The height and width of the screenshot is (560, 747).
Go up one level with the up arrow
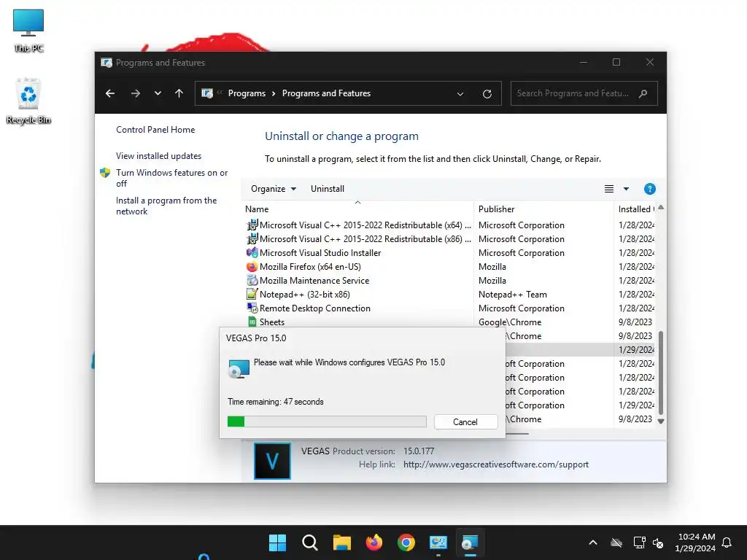pos(179,93)
